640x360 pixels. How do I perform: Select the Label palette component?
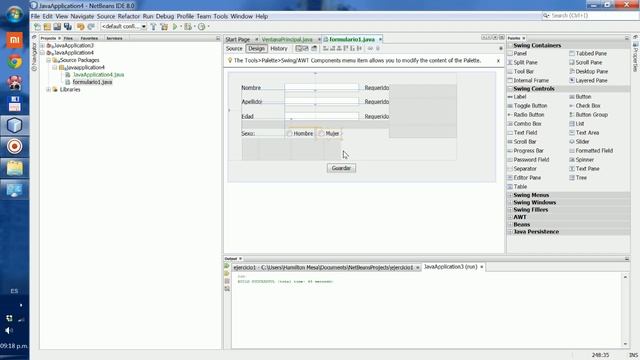pyautogui.click(x=517, y=97)
